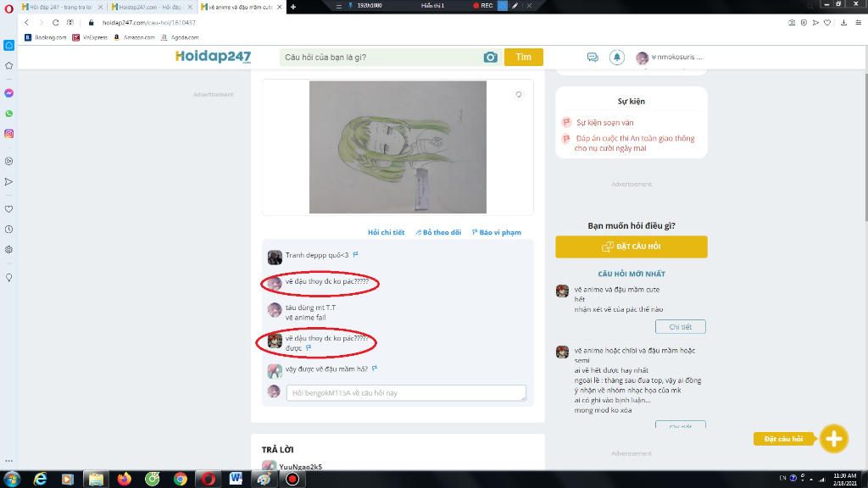Viewport: 868px width, 488px height.
Task: Click the page vertical scrollbar
Action: tap(865, 148)
